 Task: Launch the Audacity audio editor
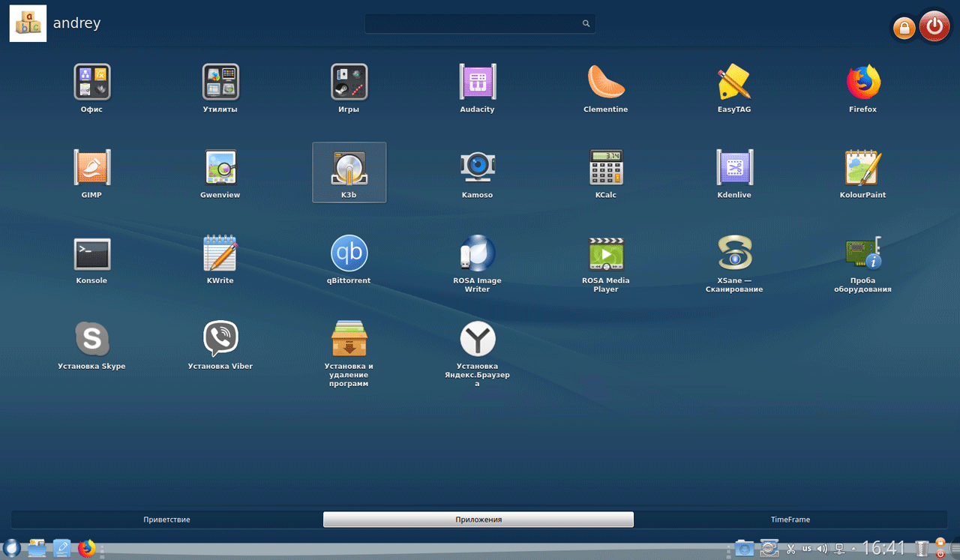tap(477, 82)
